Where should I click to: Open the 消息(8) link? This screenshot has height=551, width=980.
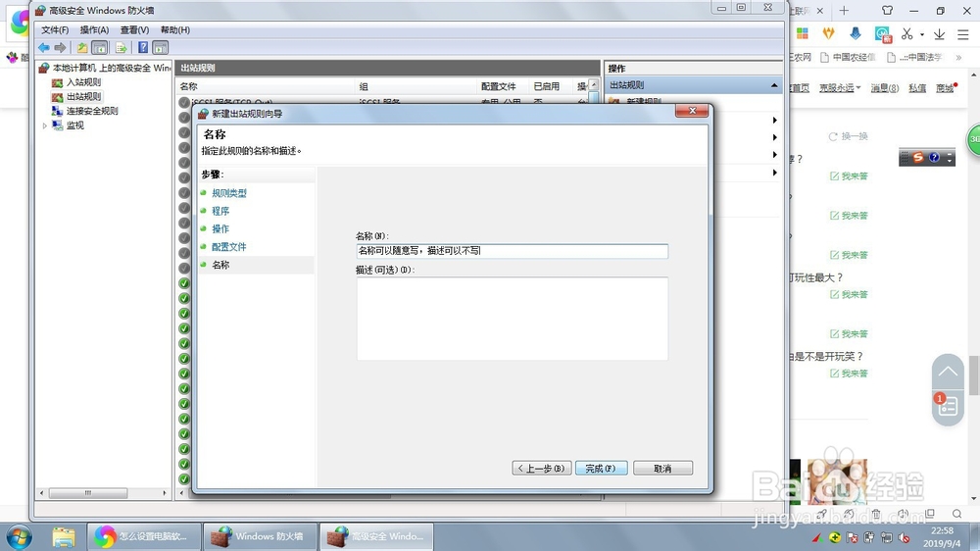click(885, 88)
